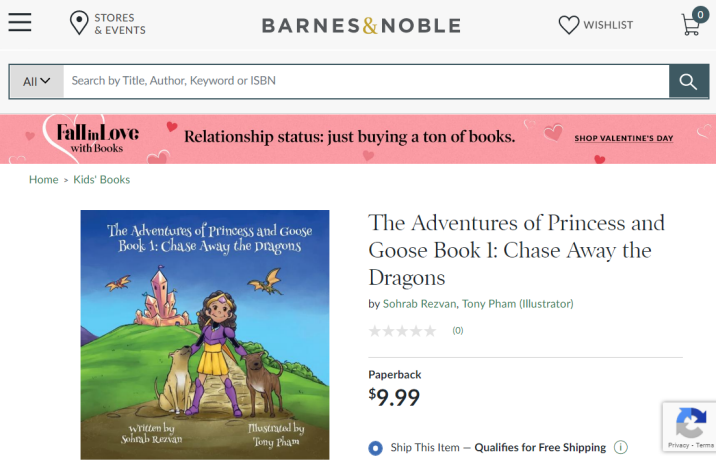Focus the search text field

click(365, 81)
